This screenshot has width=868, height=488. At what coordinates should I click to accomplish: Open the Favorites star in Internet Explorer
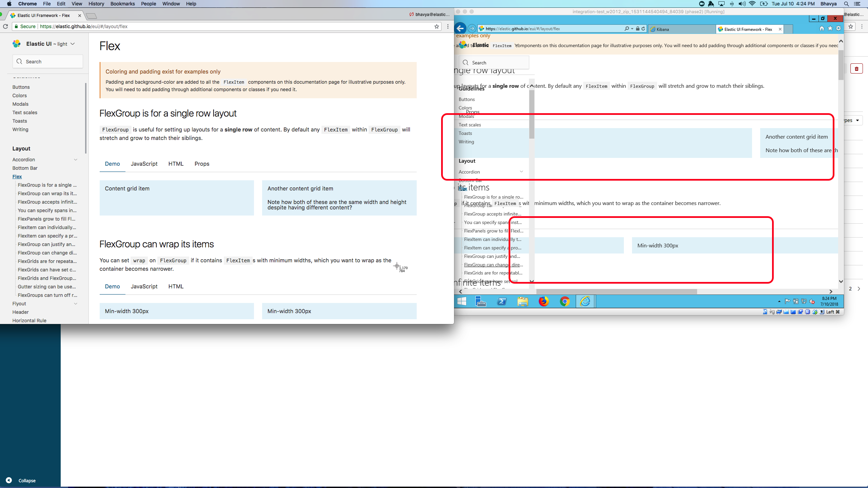(x=830, y=28)
